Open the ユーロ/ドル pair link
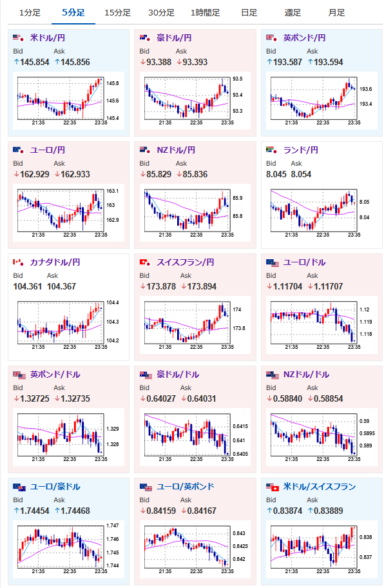The image size is (384, 588). point(304,262)
